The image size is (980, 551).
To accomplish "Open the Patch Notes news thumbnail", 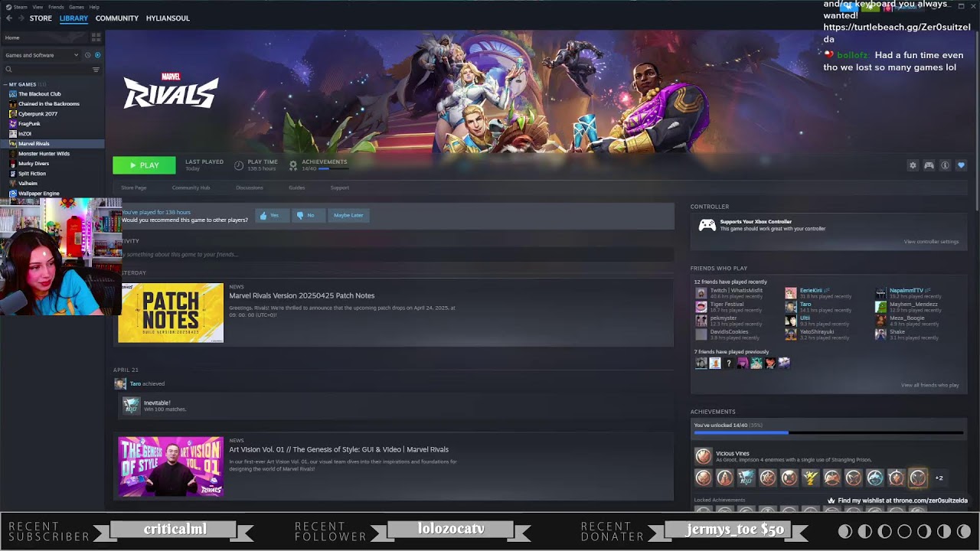I will (x=171, y=313).
